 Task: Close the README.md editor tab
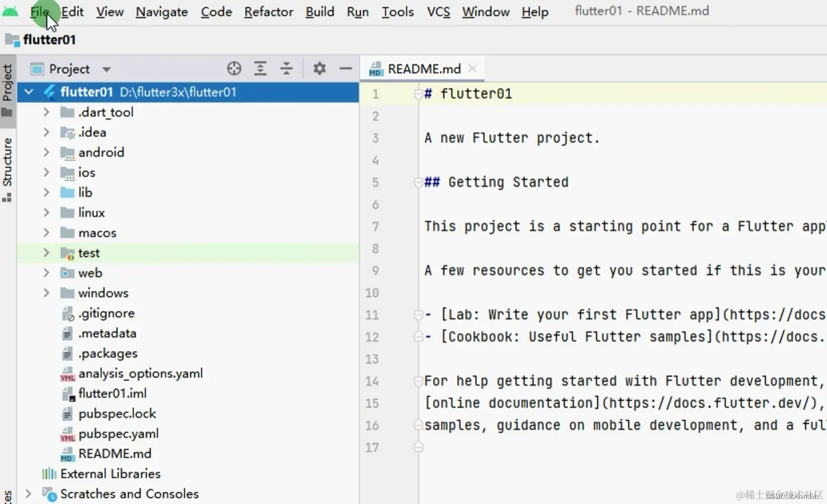click(x=473, y=68)
